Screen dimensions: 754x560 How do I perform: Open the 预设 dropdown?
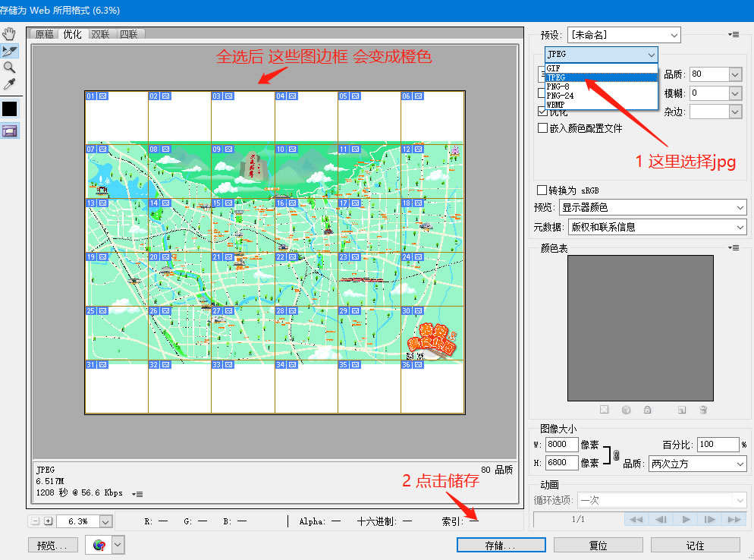pos(624,35)
